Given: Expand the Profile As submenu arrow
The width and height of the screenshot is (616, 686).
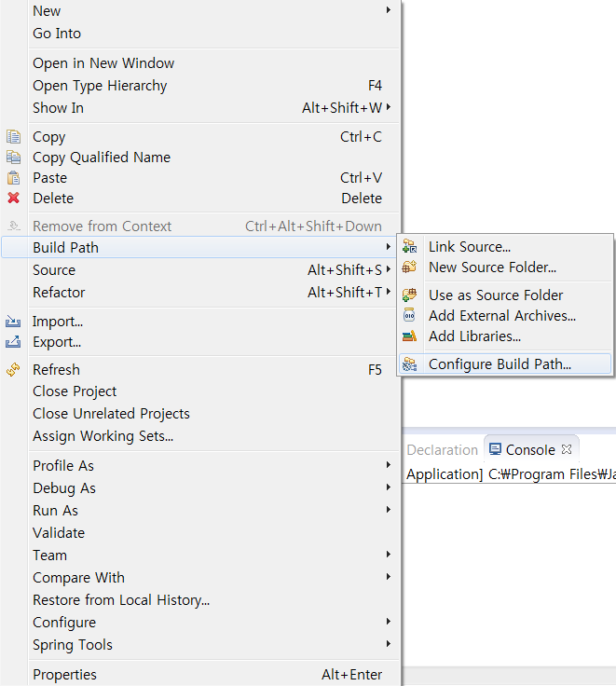Looking at the screenshot, I should click(388, 464).
